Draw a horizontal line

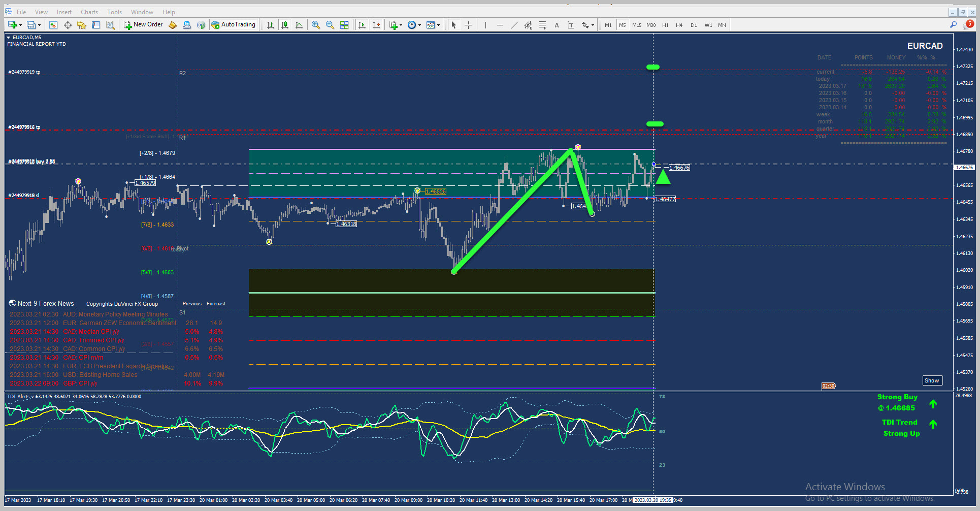pyautogui.click(x=500, y=25)
